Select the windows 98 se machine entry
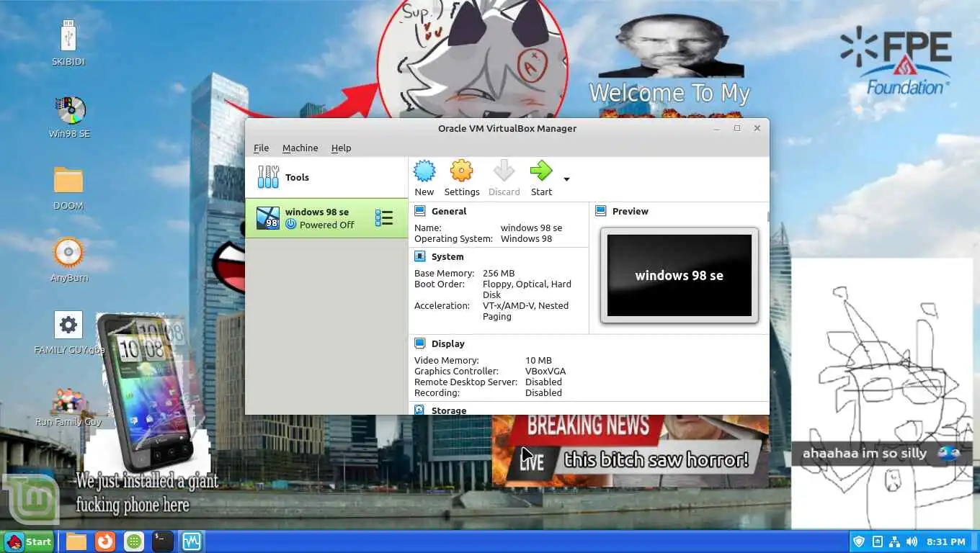The image size is (980, 553). click(326, 218)
